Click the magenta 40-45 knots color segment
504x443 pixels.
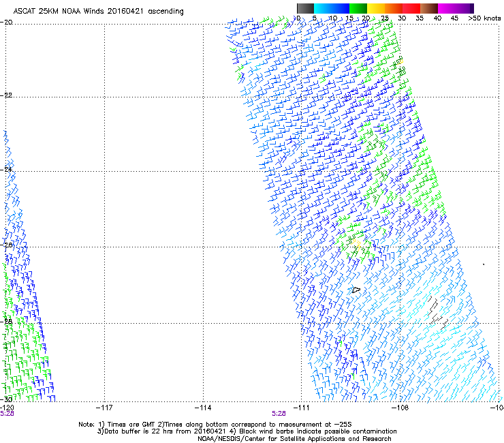pyautogui.click(x=447, y=8)
